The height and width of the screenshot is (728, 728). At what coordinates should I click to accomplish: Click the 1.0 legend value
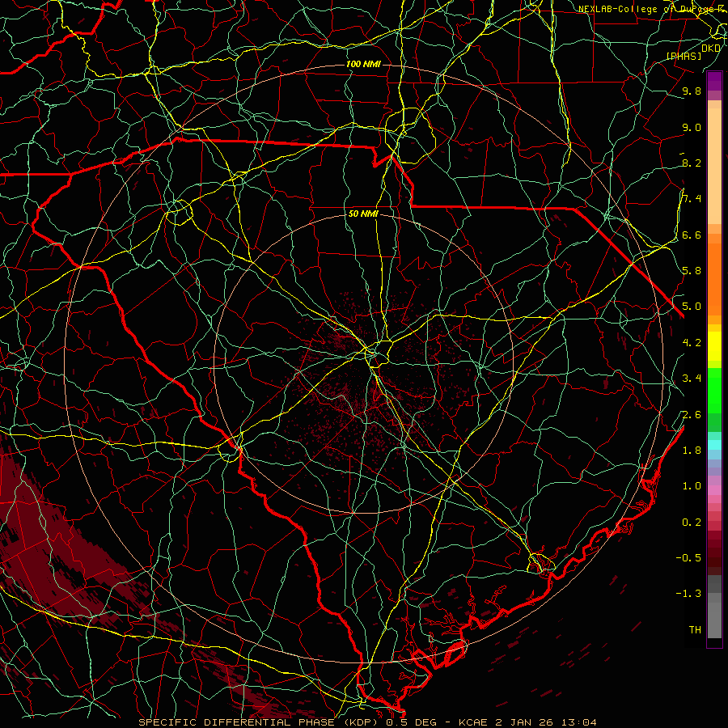coord(692,486)
